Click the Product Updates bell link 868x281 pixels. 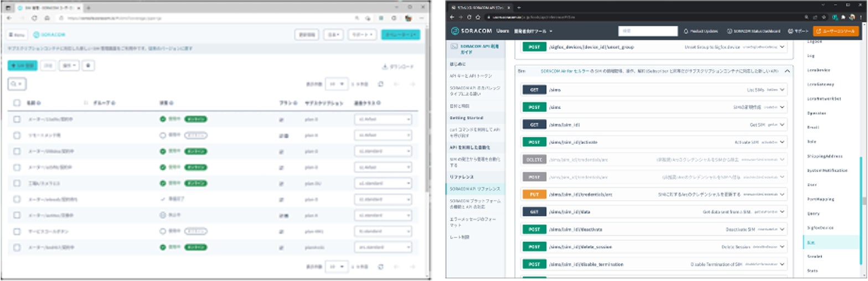tap(701, 31)
